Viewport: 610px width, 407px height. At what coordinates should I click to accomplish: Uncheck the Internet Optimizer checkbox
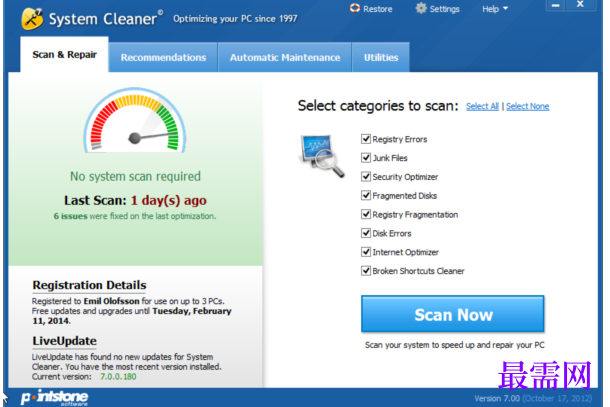point(366,252)
